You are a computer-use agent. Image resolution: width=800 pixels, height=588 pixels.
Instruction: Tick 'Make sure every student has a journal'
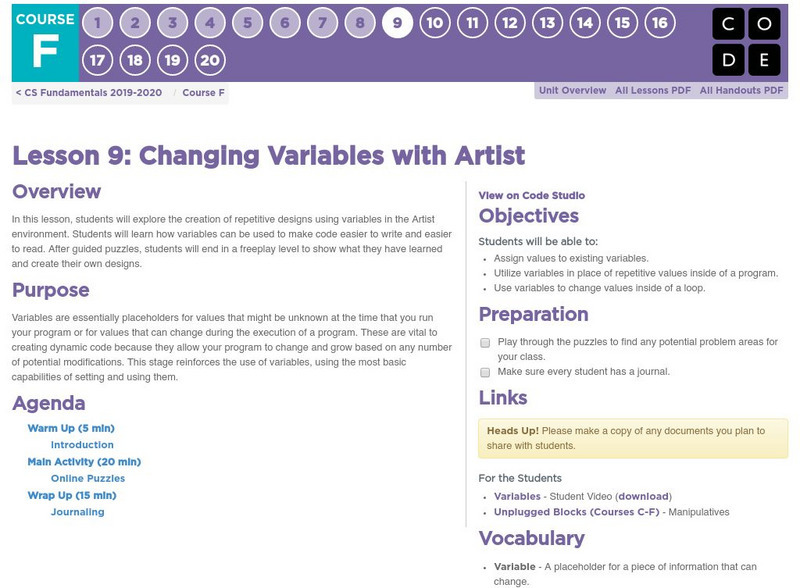[x=485, y=371]
